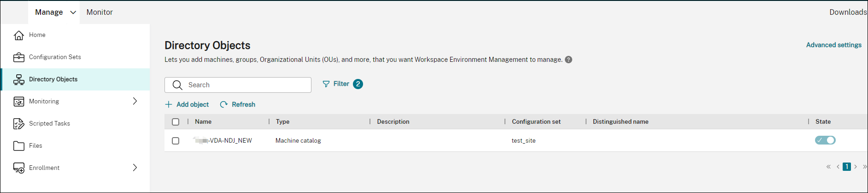
Task: Open Directory Objects in the sidebar
Action: point(53,79)
